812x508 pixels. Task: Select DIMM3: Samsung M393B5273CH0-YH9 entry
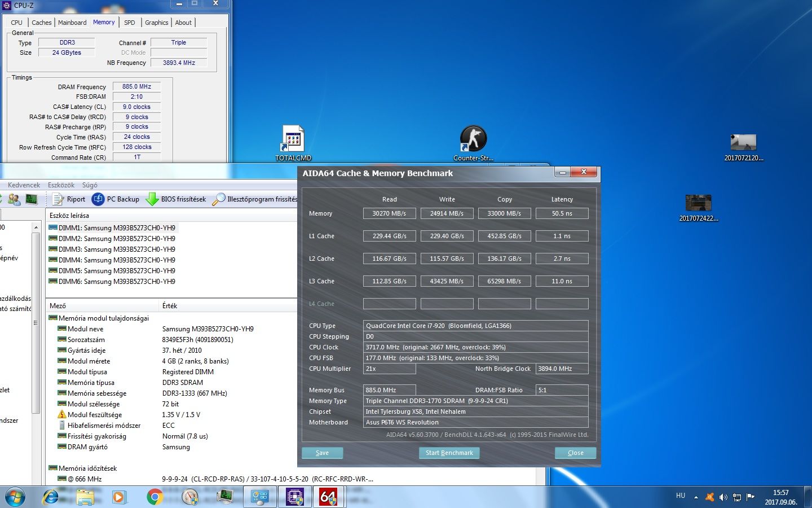click(112, 249)
